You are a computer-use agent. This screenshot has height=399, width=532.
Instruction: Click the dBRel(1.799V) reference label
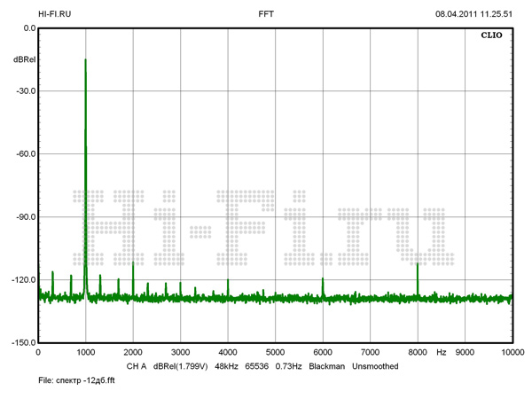181,365
